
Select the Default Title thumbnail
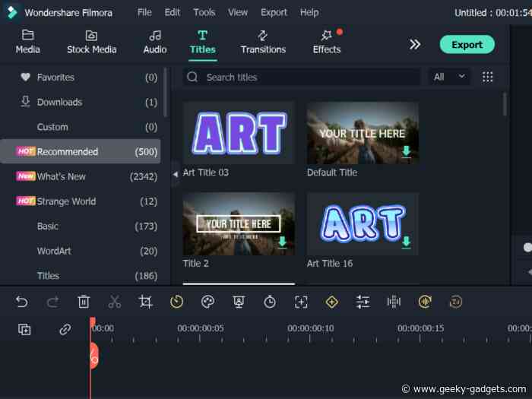[x=363, y=133]
